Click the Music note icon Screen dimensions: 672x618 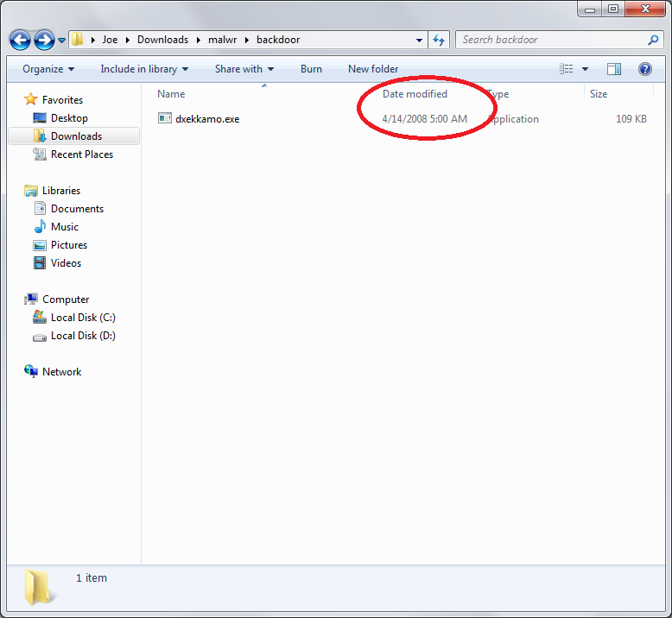(40, 226)
